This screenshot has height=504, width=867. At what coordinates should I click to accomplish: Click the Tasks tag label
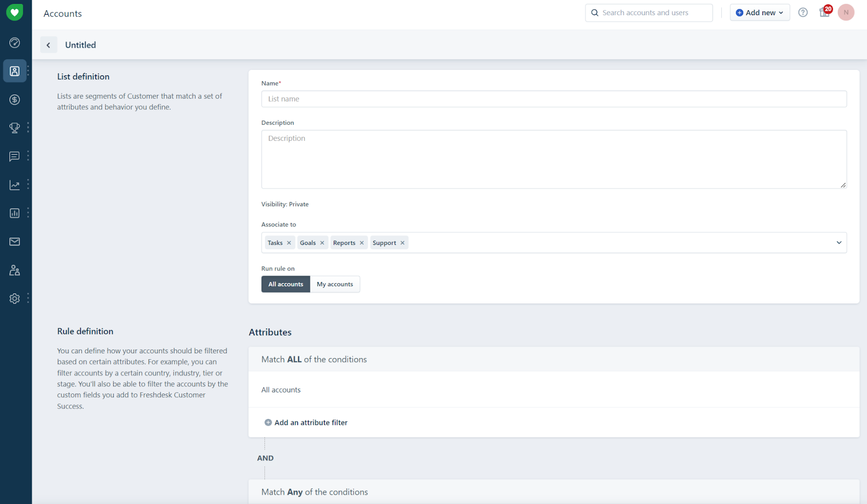pos(275,243)
